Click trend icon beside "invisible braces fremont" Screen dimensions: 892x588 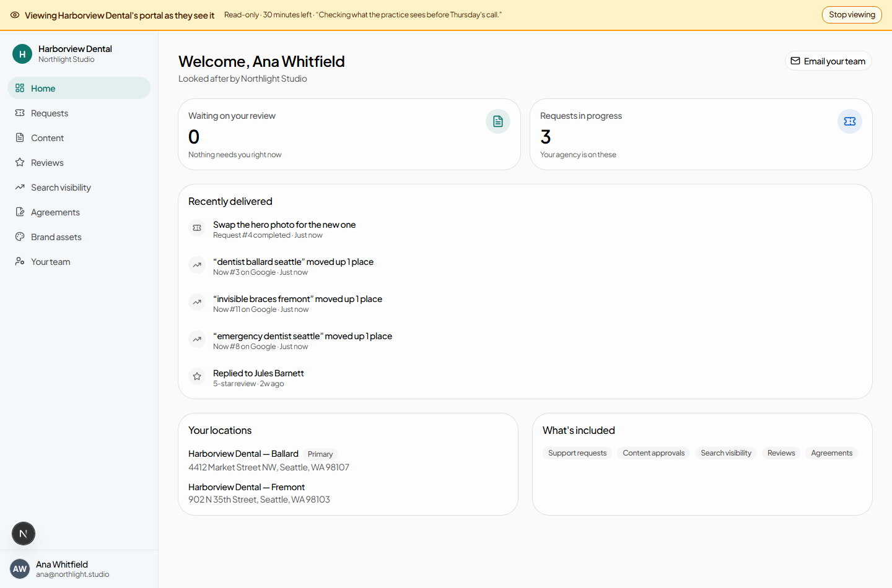197,302
